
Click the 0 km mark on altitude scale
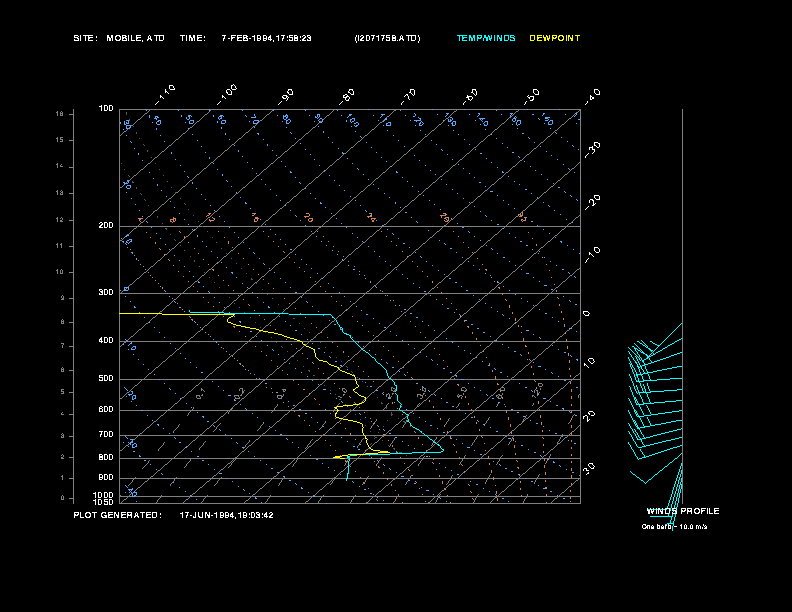(x=63, y=498)
